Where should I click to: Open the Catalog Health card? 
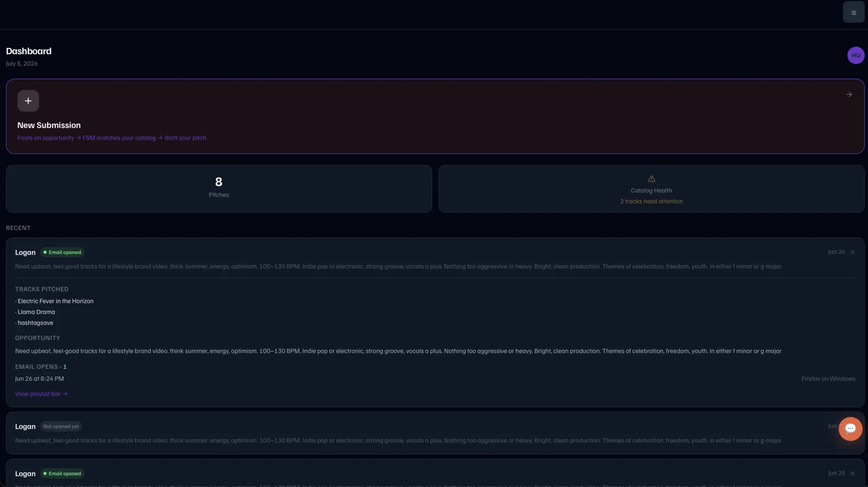(651, 188)
